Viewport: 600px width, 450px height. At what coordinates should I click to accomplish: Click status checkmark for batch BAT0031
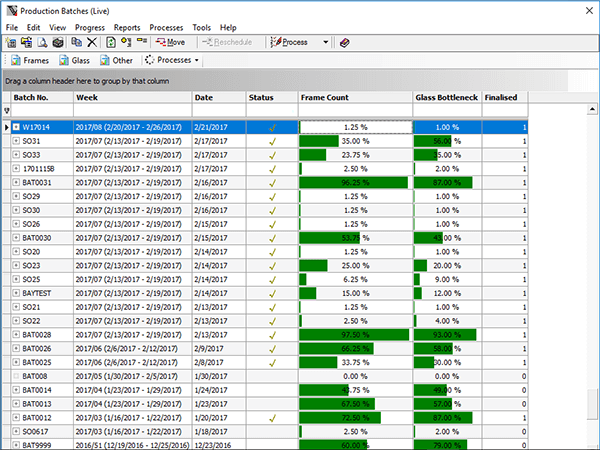pos(272,184)
